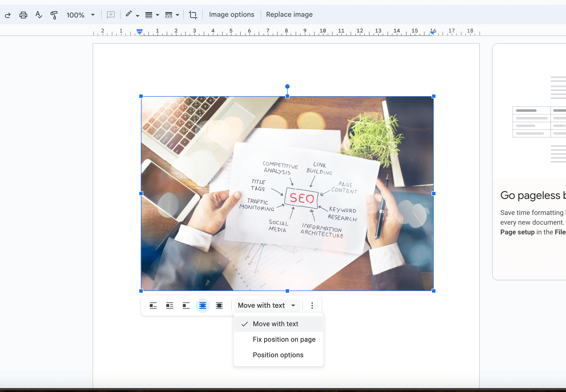This screenshot has height=392, width=566.
Task: Choose Break text layout option
Action: click(186, 306)
